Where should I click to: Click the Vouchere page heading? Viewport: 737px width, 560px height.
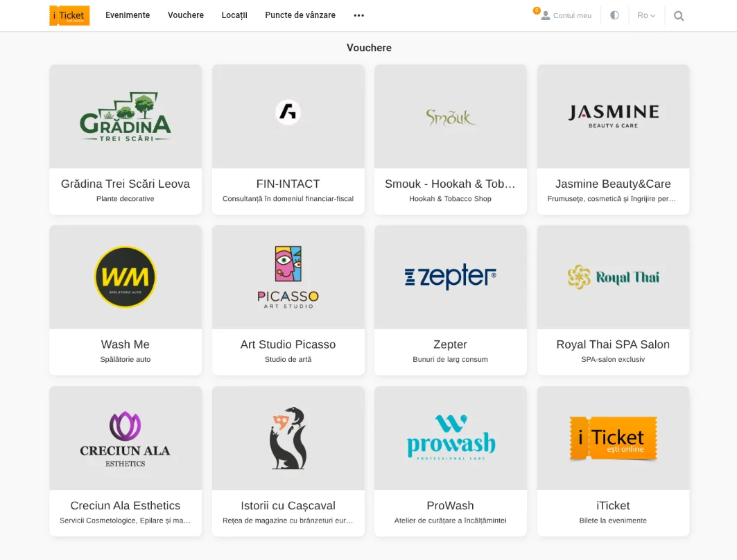[369, 48]
